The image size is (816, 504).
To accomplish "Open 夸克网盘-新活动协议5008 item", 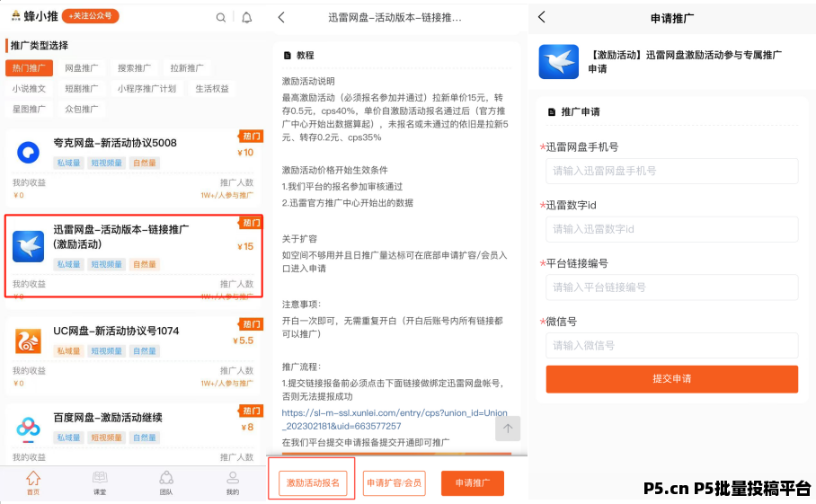I will tap(115, 143).
